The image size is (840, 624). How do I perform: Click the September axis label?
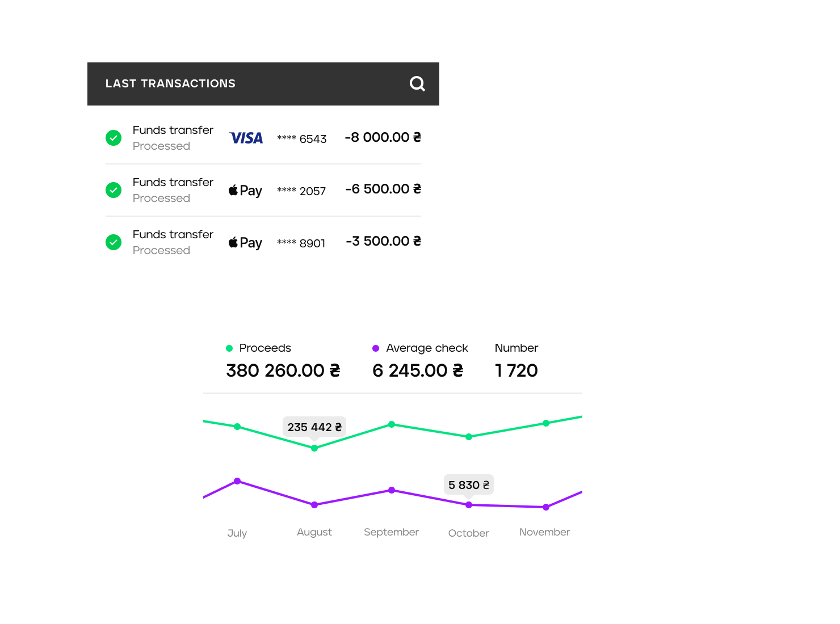click(x=392, y=532)
